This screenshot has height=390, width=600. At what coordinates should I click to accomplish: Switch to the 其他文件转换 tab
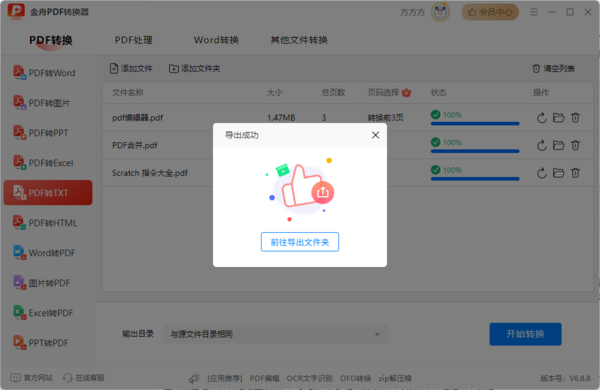tap(299, 40)
